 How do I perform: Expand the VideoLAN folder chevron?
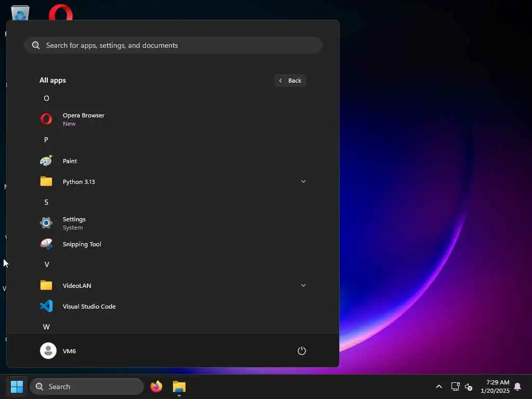point(303,285)
